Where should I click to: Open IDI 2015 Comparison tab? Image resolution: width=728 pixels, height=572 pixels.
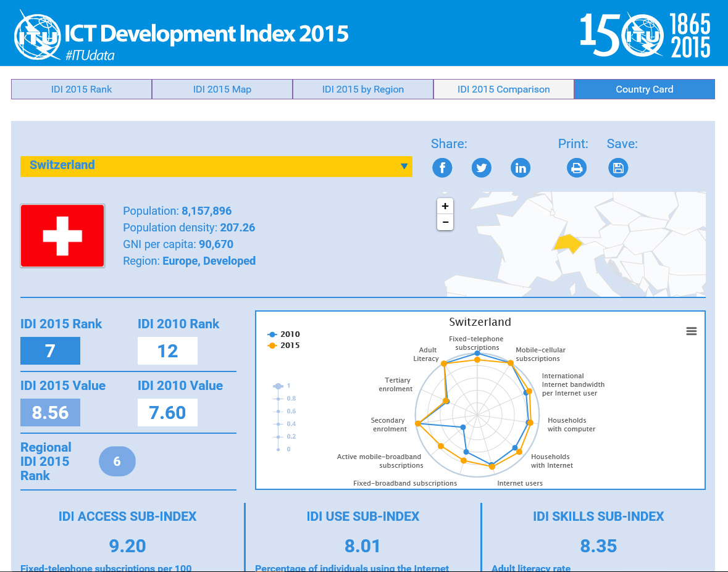[503, 89]
